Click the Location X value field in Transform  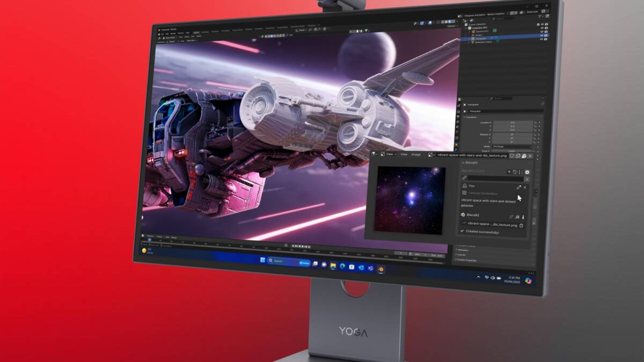513,122
